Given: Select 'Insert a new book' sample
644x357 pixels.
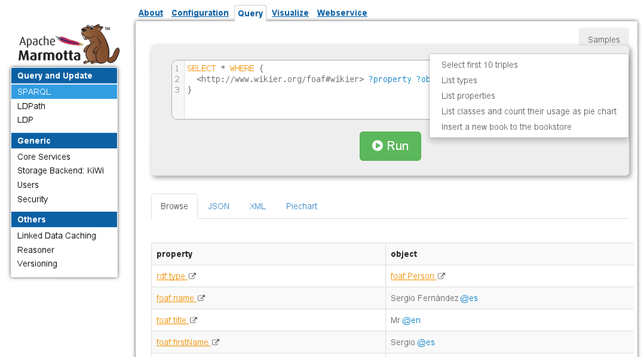Looking at the screenshot, I should tap(506, 127).
